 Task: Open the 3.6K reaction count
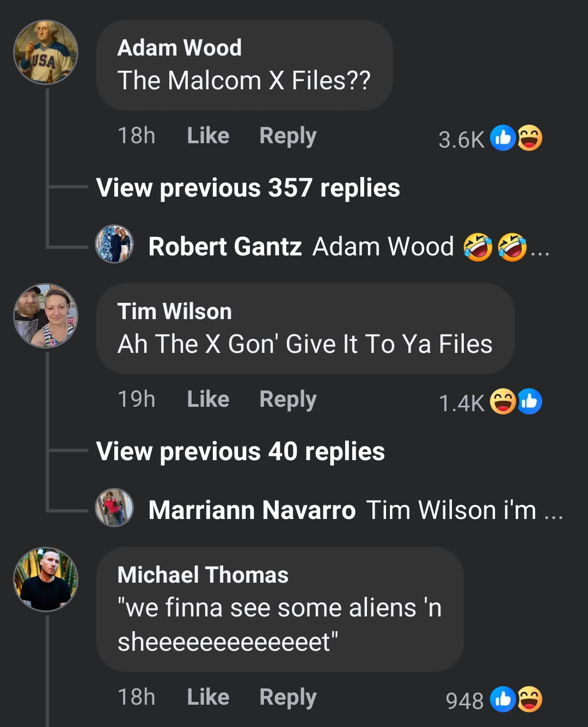461,140
